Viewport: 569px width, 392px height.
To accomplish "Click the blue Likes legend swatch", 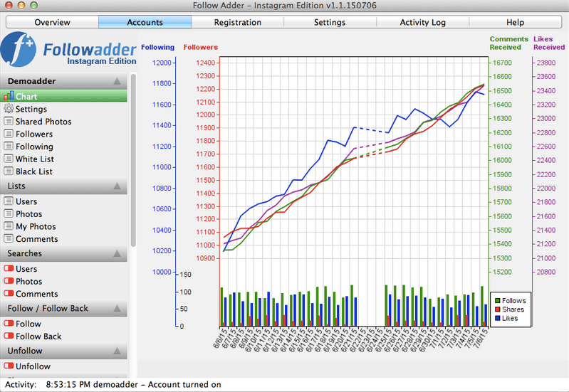I will click(497, 318).
